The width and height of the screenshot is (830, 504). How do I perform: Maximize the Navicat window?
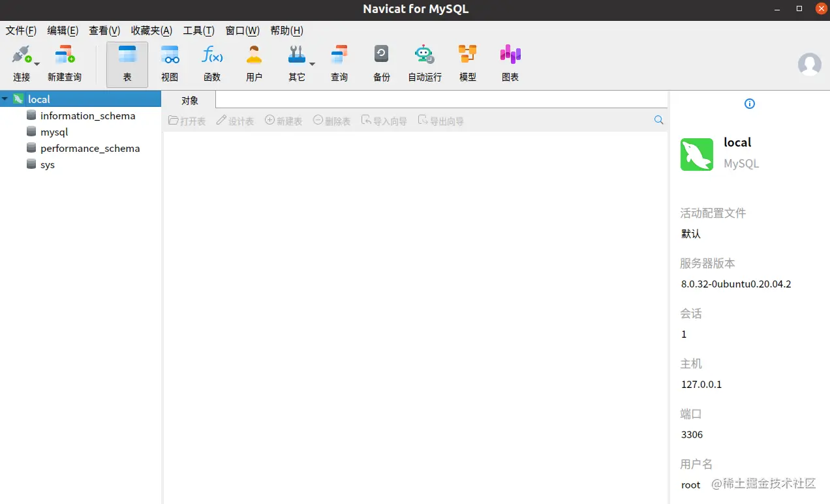coord(799,9)
